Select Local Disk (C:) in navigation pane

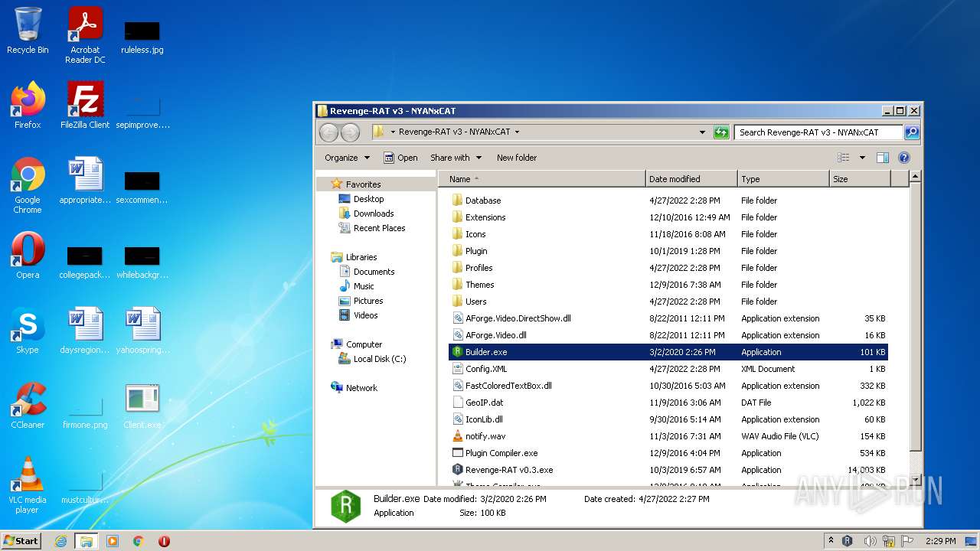tap(379, 359)
